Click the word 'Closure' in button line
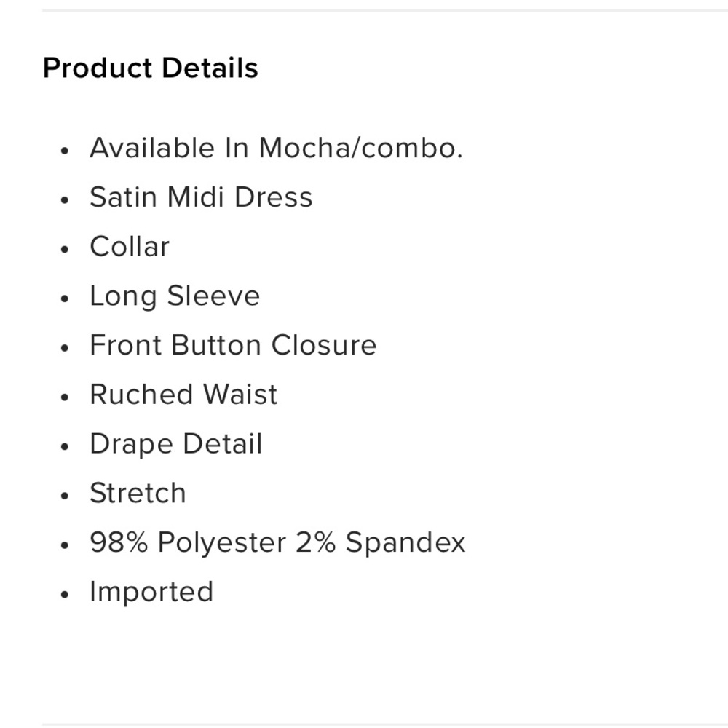The height and width of the screenshot is (728, 728). coord(324,345)
